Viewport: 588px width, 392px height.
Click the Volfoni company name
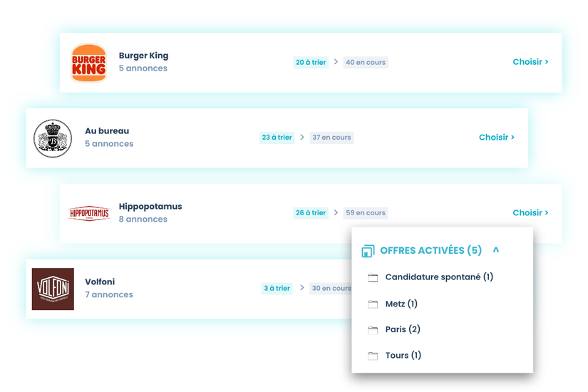click(x=100, y=282)
